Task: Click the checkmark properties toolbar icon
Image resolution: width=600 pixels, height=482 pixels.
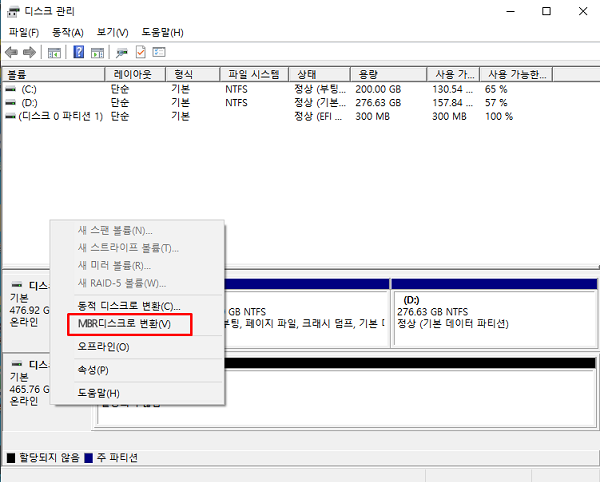Action: tap(141, 52)
